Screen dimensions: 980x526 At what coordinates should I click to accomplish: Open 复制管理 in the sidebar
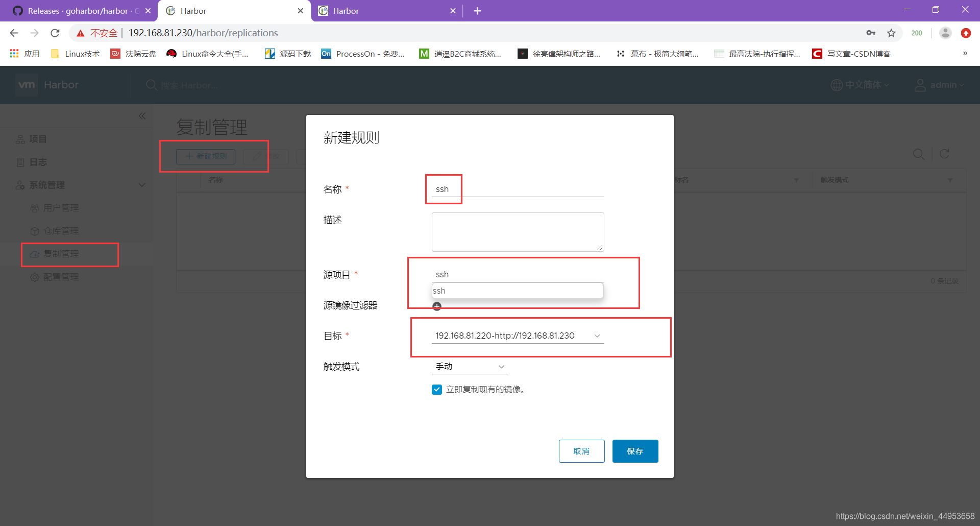tap(55, 254)
